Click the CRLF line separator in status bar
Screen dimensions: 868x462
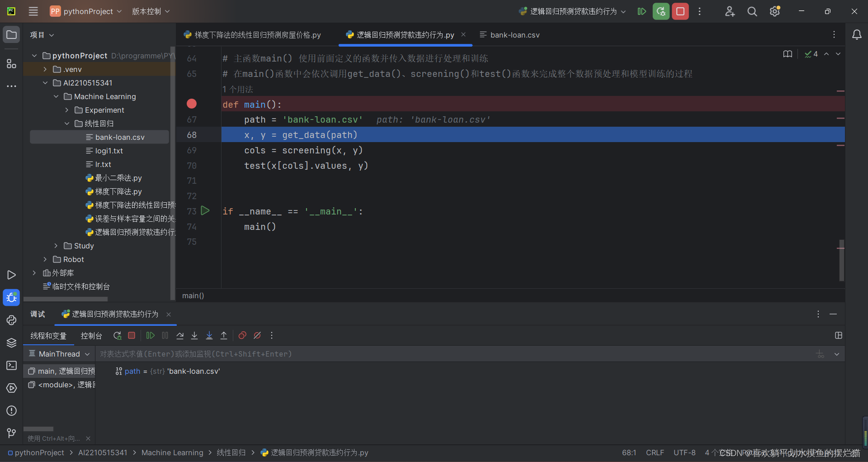pos(655,453)
